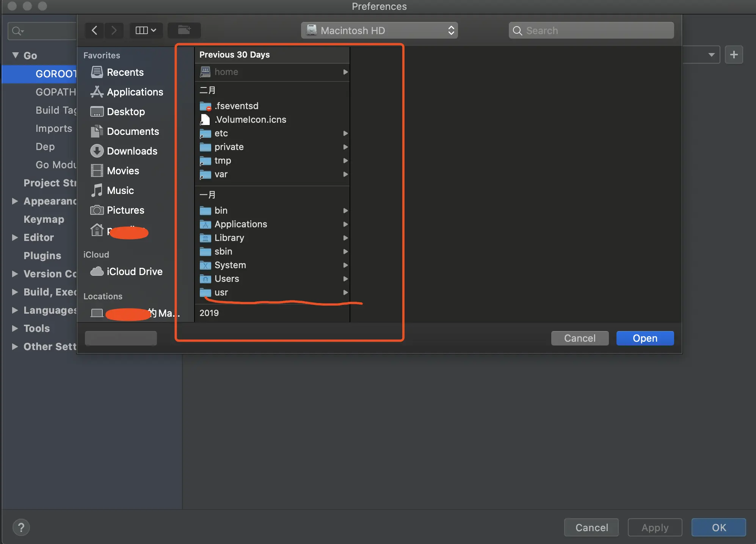756x544 pixels.
Task: Select the Library folder in list
Action: (229, 238)
